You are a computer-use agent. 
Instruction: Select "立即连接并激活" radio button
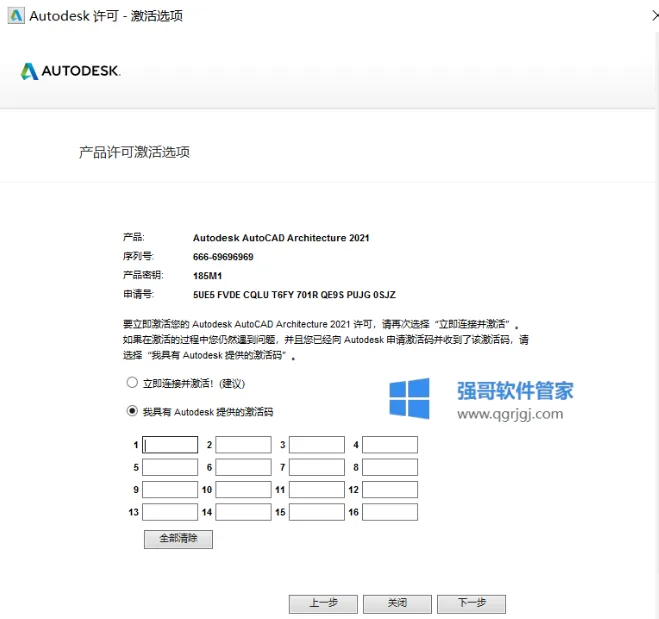(132, 382)
